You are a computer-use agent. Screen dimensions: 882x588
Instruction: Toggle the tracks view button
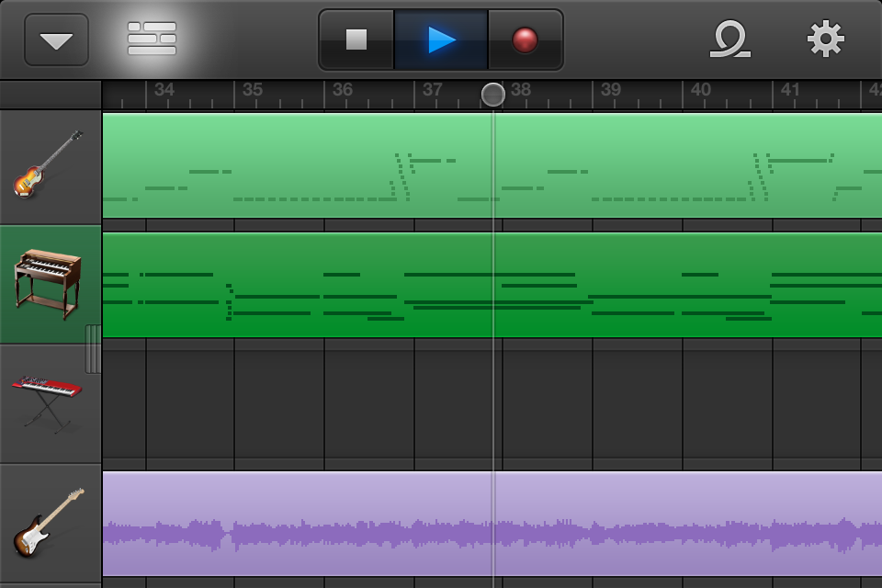point(152,39)
